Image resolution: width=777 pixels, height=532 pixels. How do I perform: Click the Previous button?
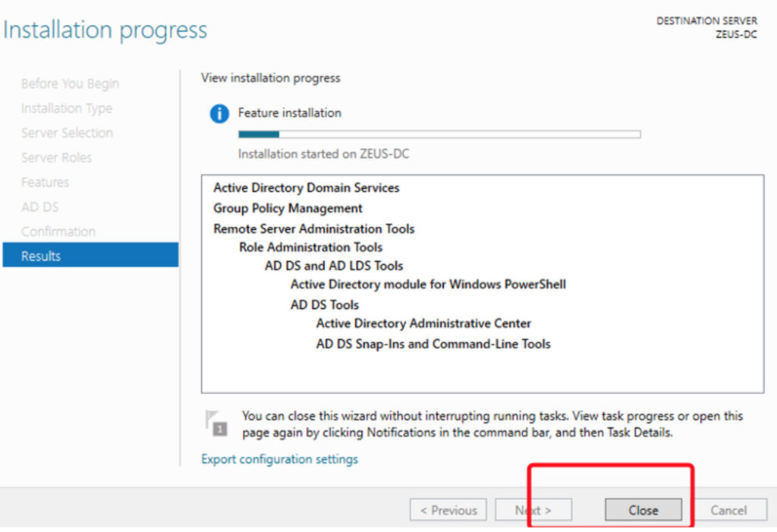coord(448,510)
